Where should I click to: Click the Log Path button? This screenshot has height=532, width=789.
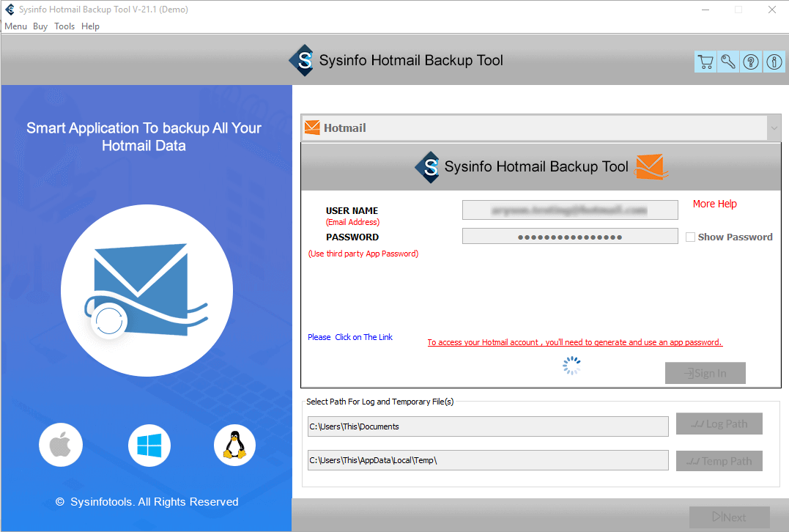coord(719,424)
